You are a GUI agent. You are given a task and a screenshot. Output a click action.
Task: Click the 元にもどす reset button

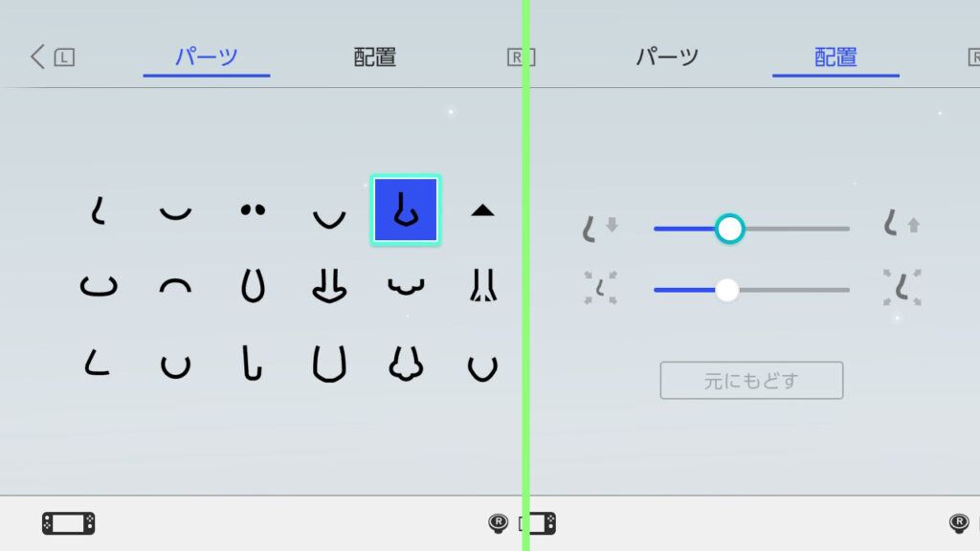(751, 381)
